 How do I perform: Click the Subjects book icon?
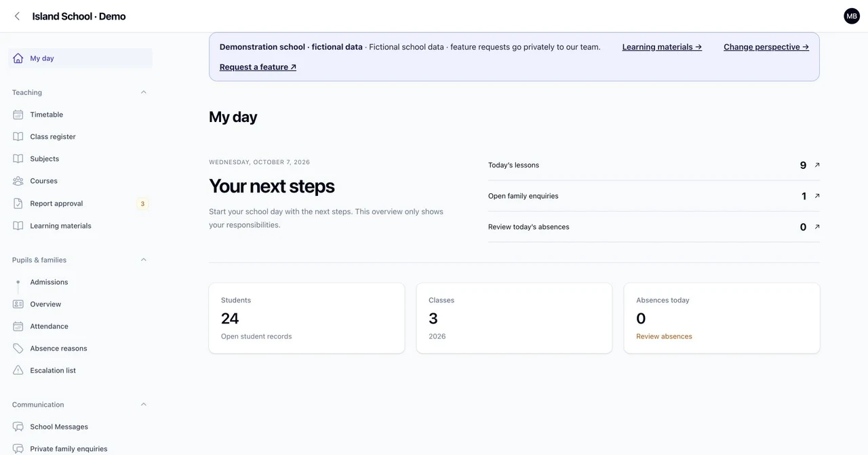18,159
